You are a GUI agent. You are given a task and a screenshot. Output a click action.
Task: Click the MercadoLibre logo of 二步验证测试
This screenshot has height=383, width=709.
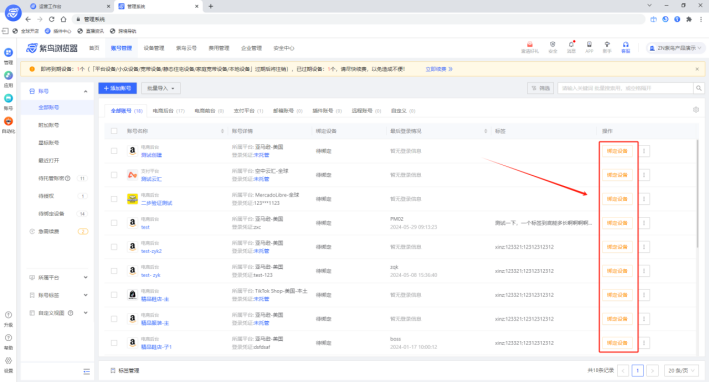(x=132, y=199)
